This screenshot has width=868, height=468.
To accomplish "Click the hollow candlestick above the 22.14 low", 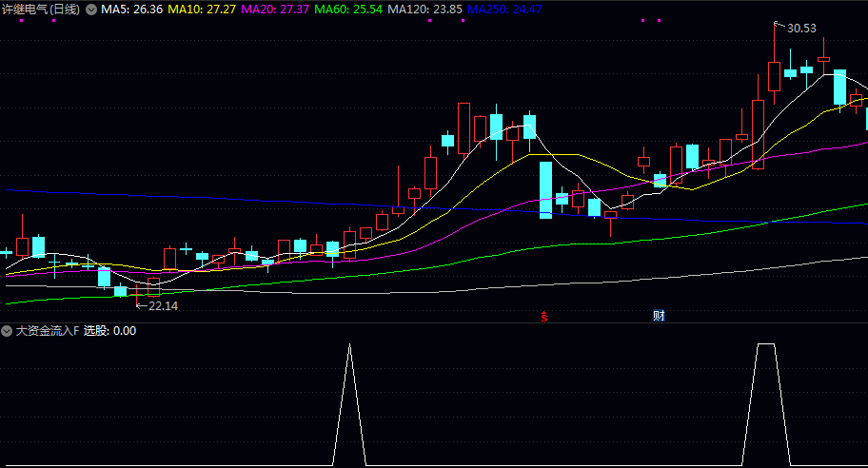I will (153, 287).
